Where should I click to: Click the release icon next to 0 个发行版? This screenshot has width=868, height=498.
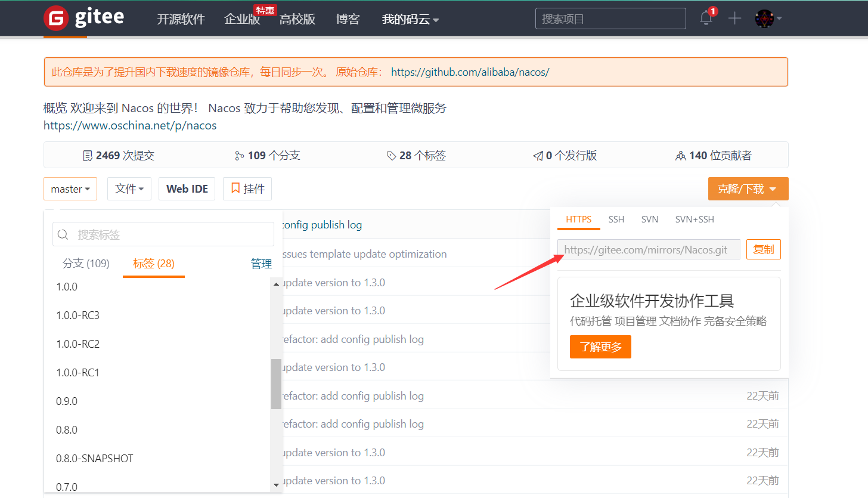[537, 155]
